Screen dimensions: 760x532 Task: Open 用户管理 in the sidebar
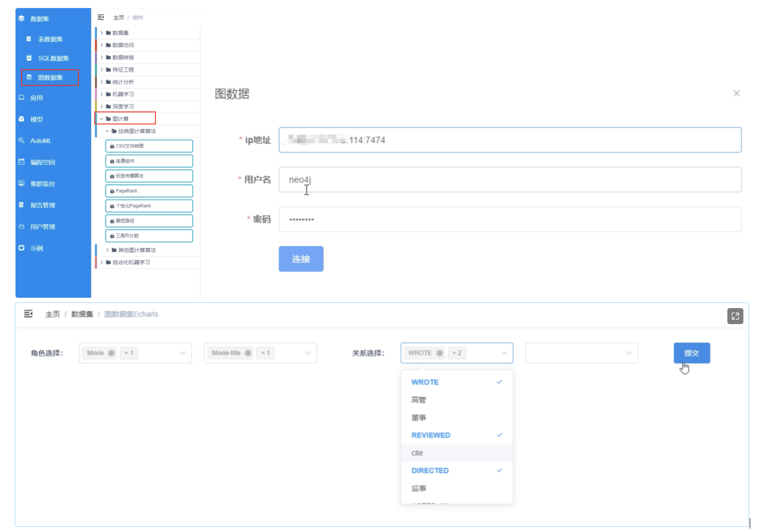coord(43,227)
